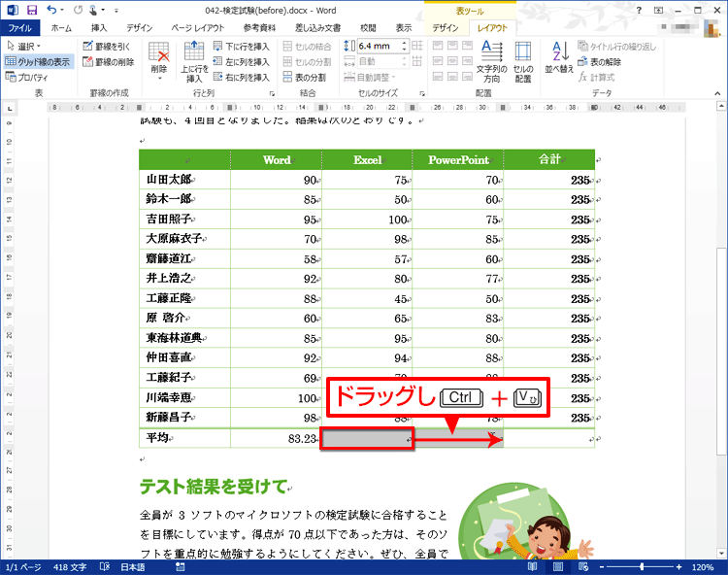The height and width of the screenshot is (575, 728).
Task: Insert a formula (計算式)
Action: pyautogui.click(x=597, y=77)
